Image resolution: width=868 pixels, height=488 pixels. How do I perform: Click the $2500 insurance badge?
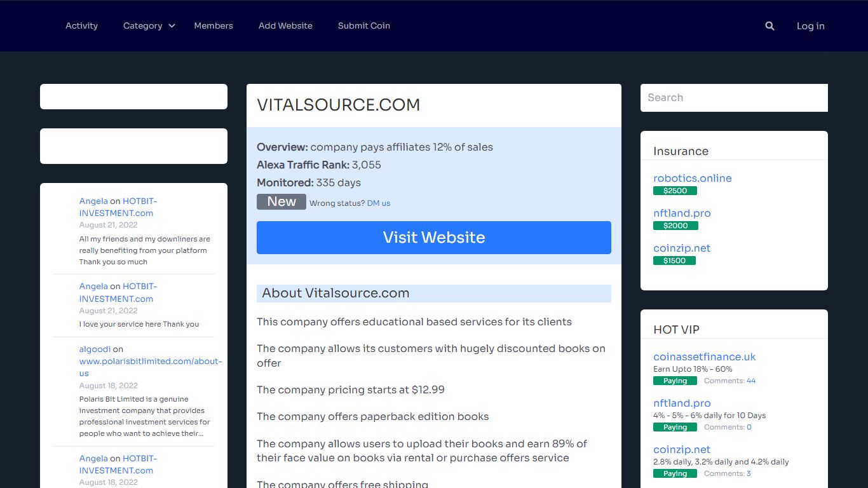675,191
